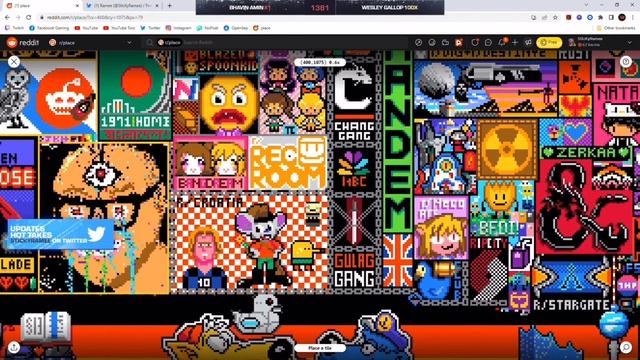Create a post with the plus icon

tap(515, 42)
